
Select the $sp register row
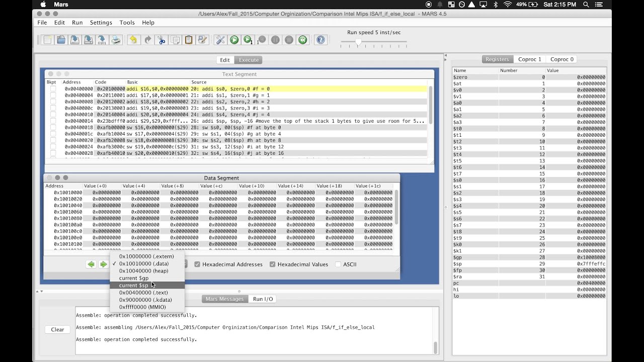coord(529,264)
